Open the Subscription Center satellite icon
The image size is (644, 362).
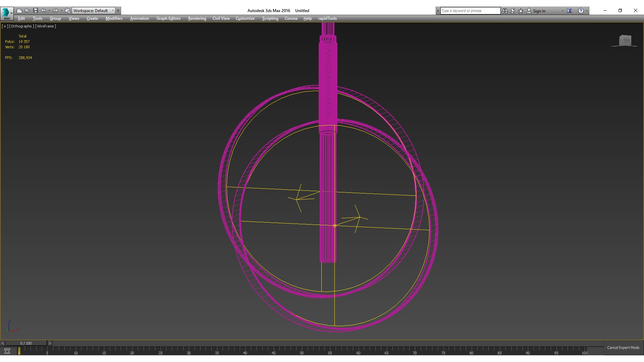[513, 11]
